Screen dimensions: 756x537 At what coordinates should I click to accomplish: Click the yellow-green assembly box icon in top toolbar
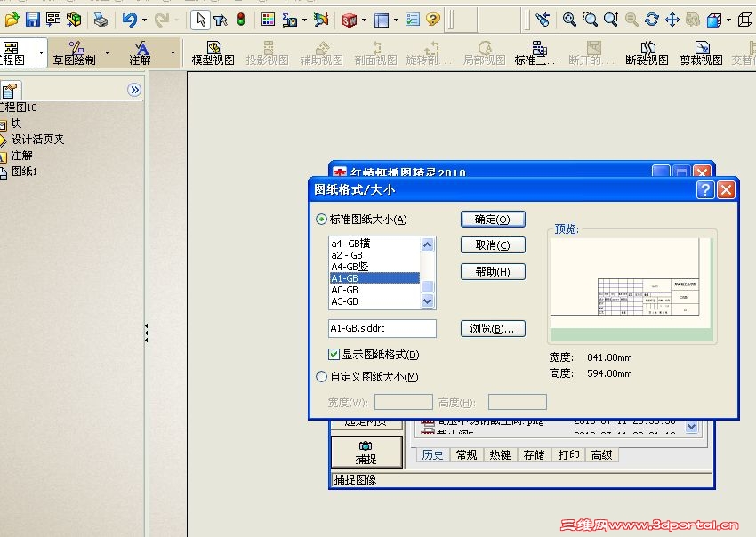click(74, 20)
